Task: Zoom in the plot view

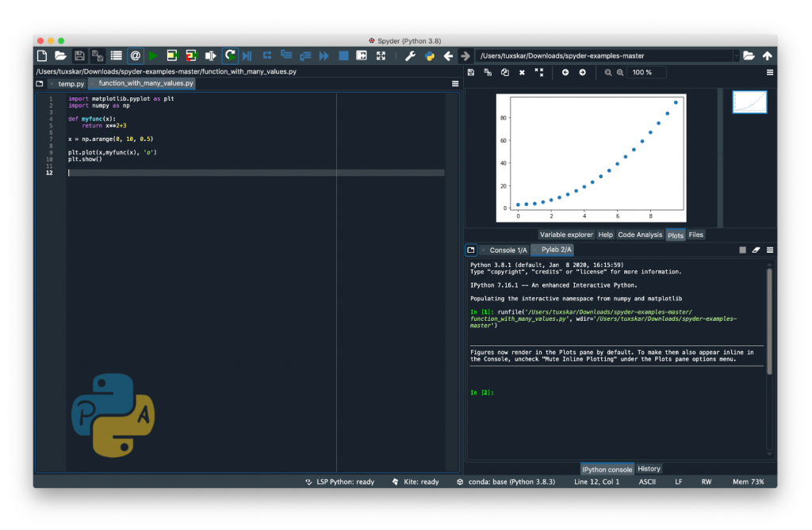Action: click(620, 72)
